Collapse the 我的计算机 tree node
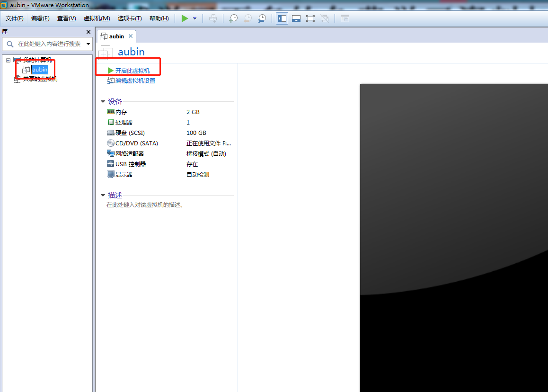548x392 pixels. pyautogui.click(x=8, y=60)
